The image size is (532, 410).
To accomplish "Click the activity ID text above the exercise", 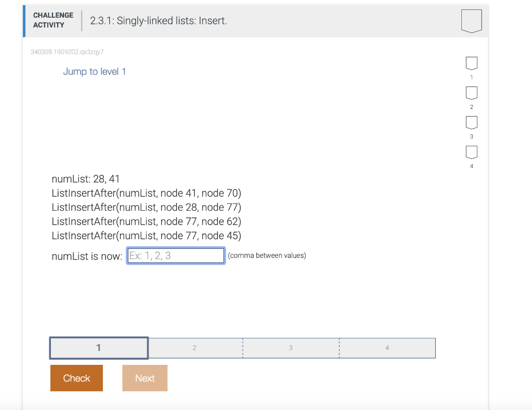I will click(x=68, y=51).
